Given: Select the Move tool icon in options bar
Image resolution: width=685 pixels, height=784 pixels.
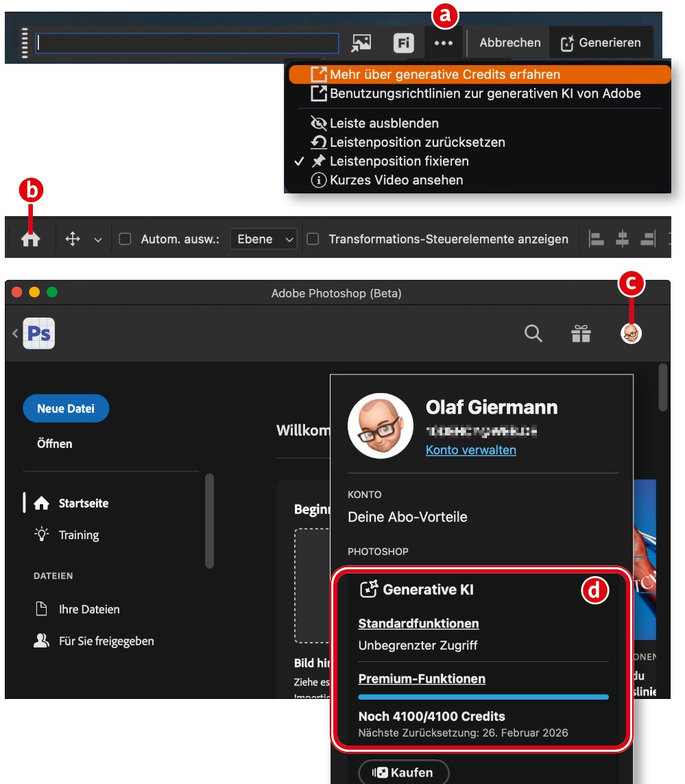Looking at the screenshot, I should [x=73, y=239].
